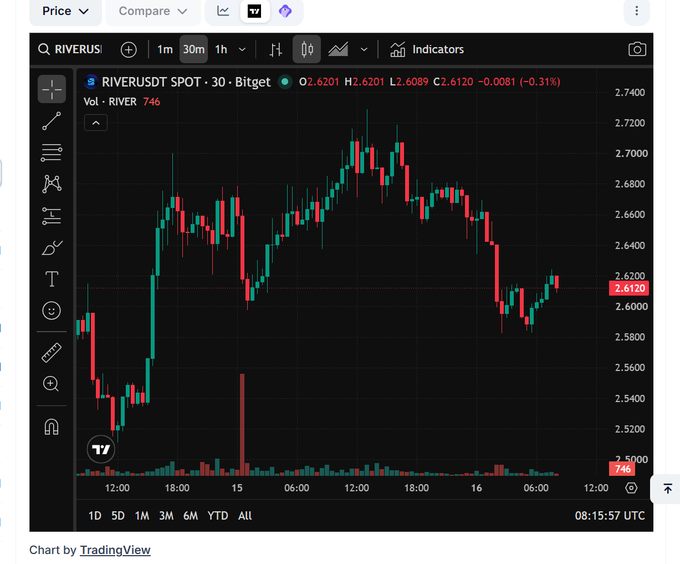This screenshot has height=564, width=680.
Task: Click the green market status dot
Action: click(x=285, y=82)
